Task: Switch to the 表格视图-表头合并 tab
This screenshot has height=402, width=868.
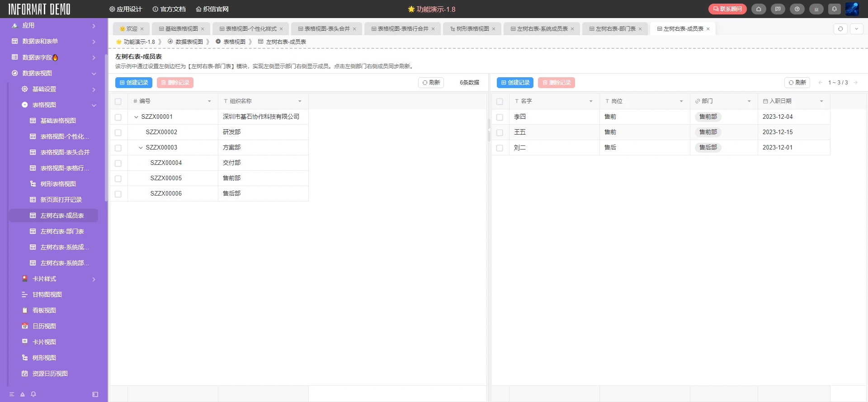Action: pos(327,29)
